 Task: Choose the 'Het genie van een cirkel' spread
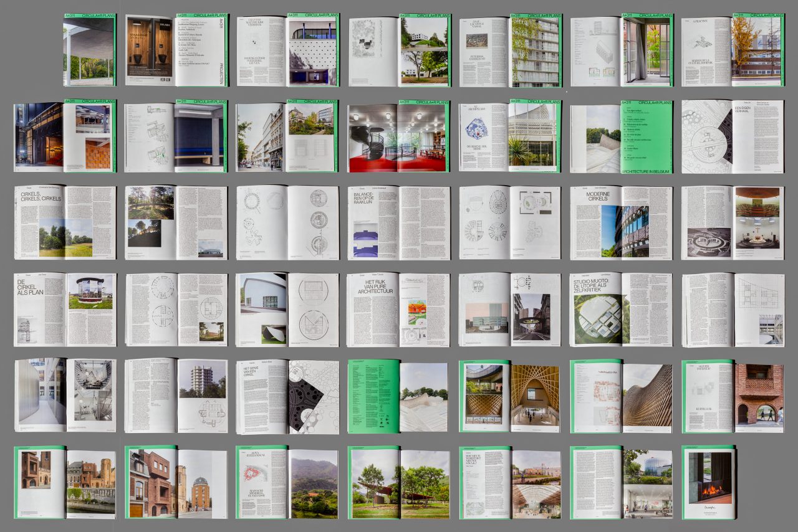pyautogui.click(x=287, y=395)
